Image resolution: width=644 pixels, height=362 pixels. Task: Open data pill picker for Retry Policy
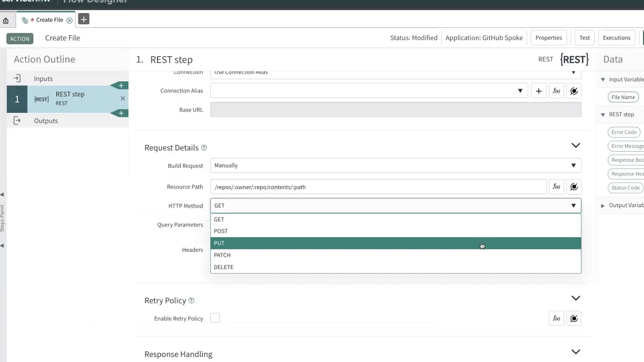pos(574,318)
